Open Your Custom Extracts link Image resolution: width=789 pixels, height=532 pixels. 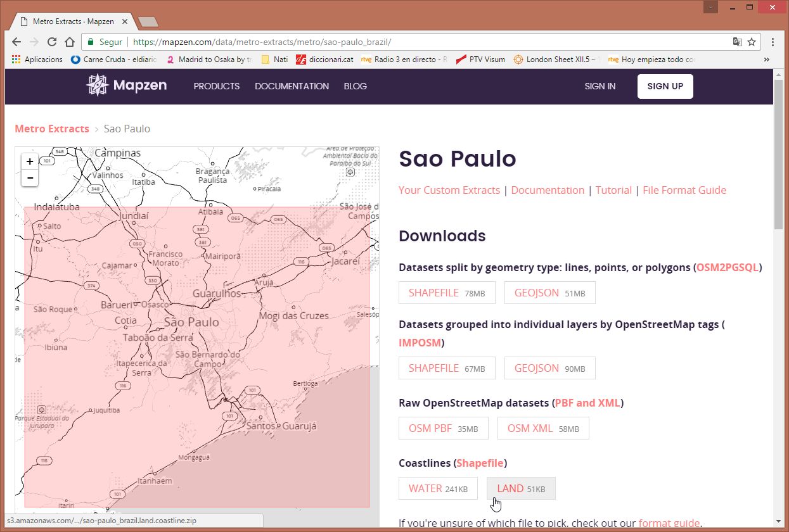tap(449, 190)
